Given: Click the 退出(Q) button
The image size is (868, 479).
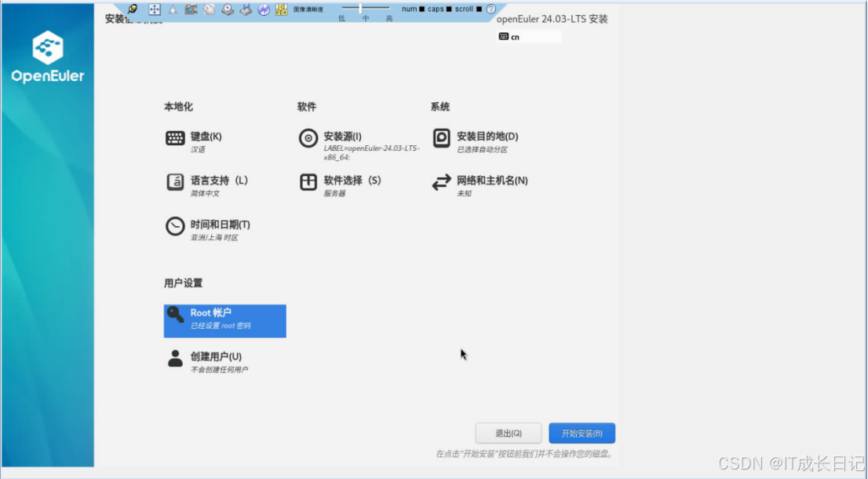Looking at the screenshot, I should pyautogui.click(x=509, y=433).
